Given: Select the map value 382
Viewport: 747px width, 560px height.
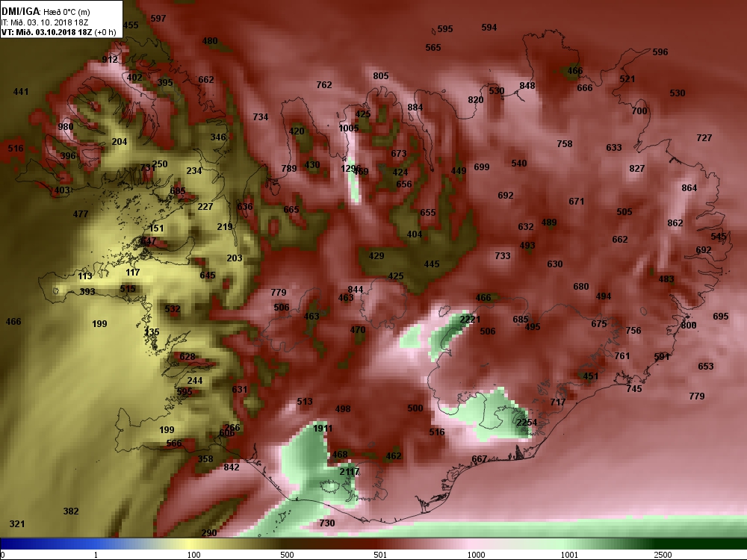Looking at the screenshot, I should click(71, 511).
